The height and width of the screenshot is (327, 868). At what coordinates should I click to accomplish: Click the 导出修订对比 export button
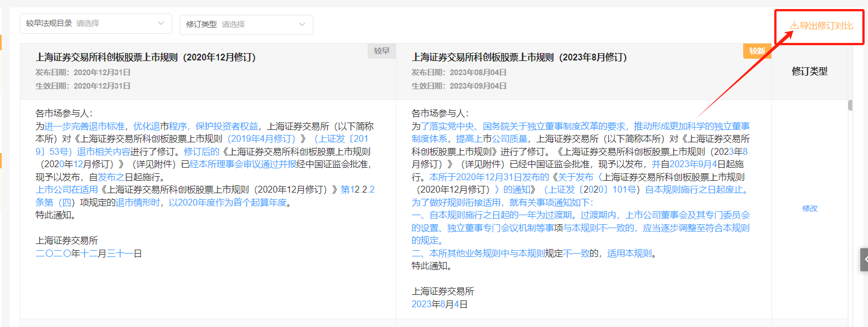[x=821, y=26]
